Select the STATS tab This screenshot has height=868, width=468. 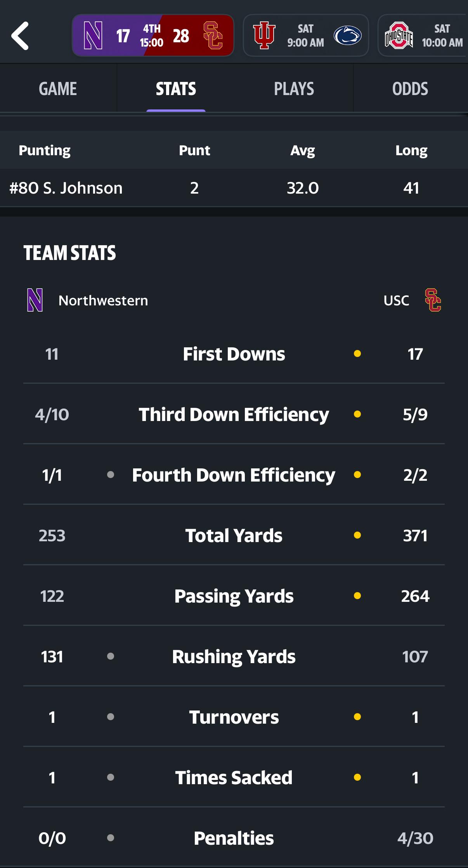(x=176, y=89)
